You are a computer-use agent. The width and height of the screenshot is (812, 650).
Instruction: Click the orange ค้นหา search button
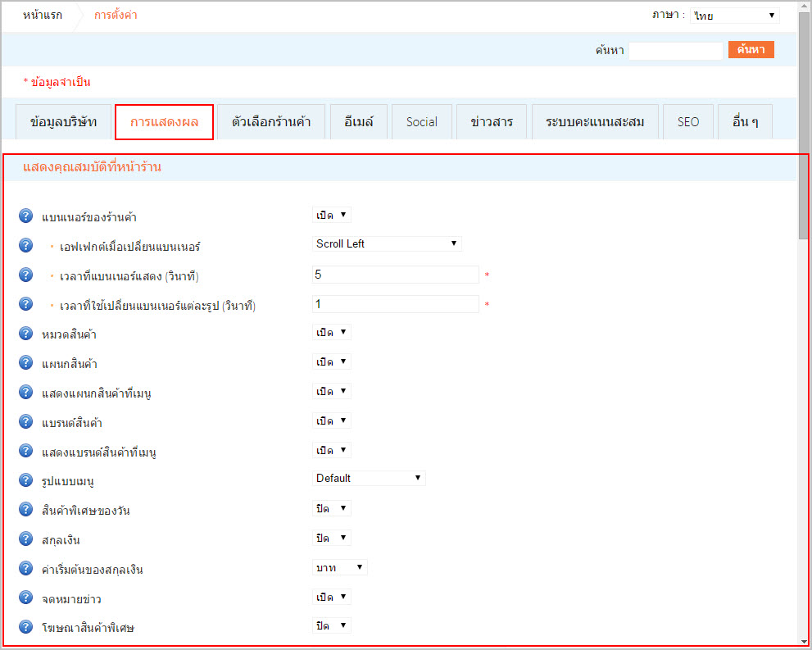(x=751, y=50)
